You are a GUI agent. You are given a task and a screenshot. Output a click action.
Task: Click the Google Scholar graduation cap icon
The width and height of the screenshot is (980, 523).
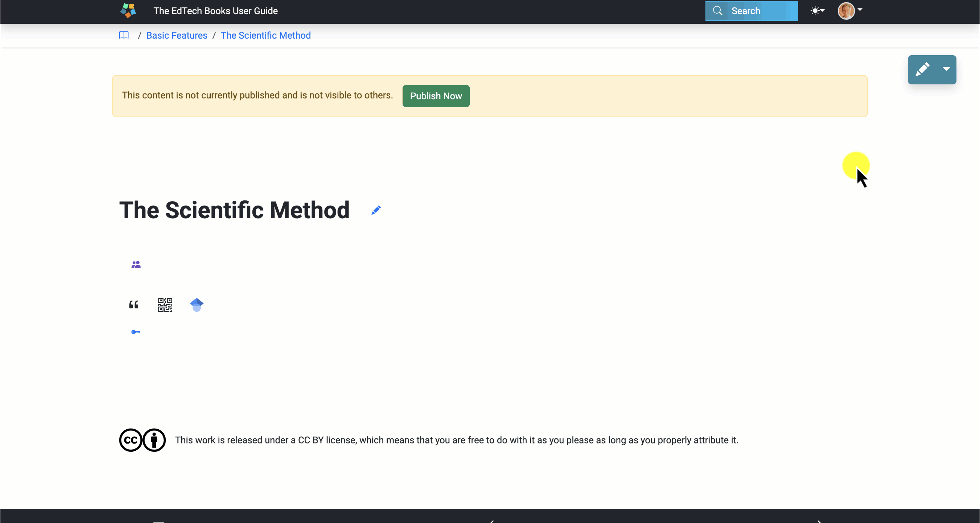[196, 305]
